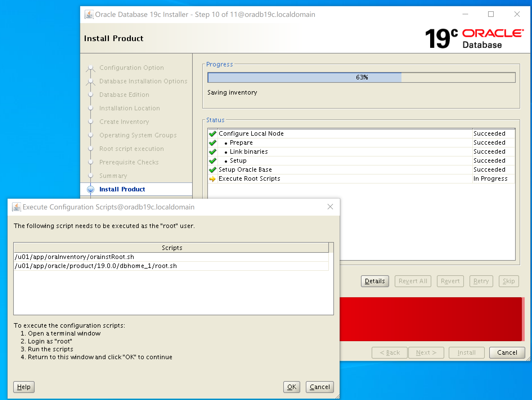This screenshot has width=532, height=400.
Task: Click the Prepare status row label
Action: point(241,143)
